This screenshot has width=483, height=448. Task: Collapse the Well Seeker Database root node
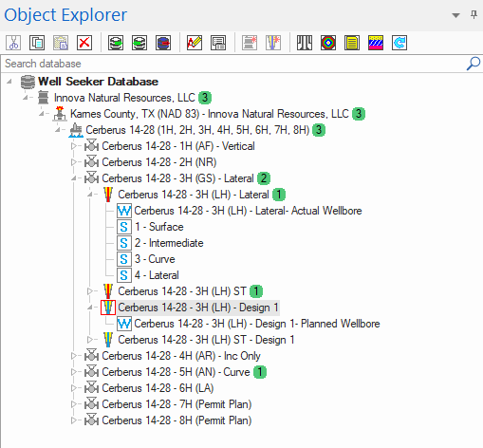pos(9,82)
